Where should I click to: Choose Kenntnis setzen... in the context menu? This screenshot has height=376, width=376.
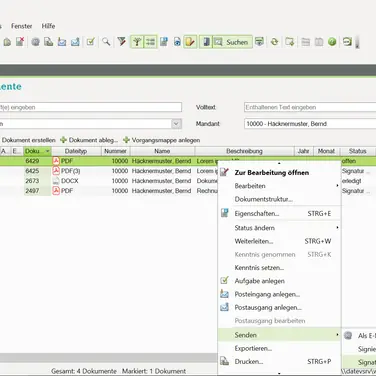[x=279, y=268]
